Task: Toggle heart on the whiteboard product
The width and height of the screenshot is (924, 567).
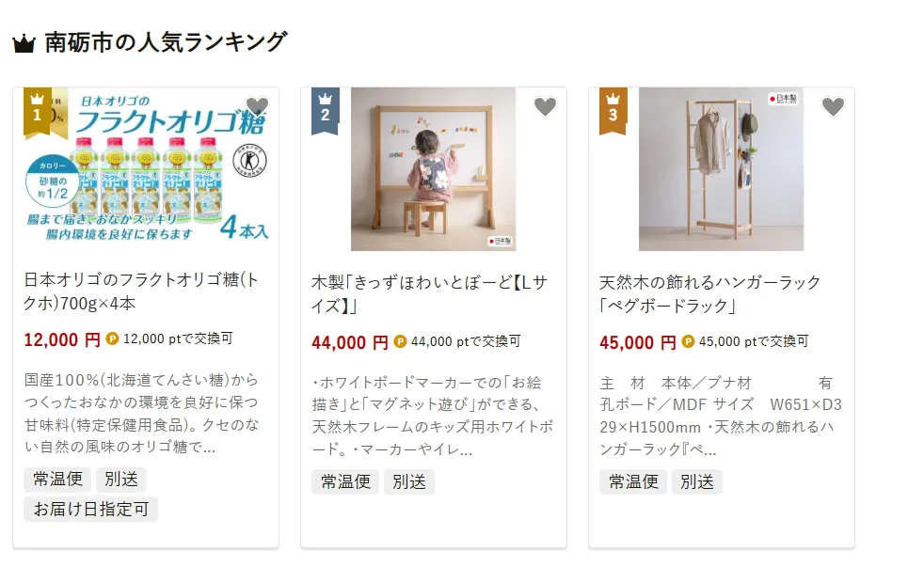Action: 545,107
